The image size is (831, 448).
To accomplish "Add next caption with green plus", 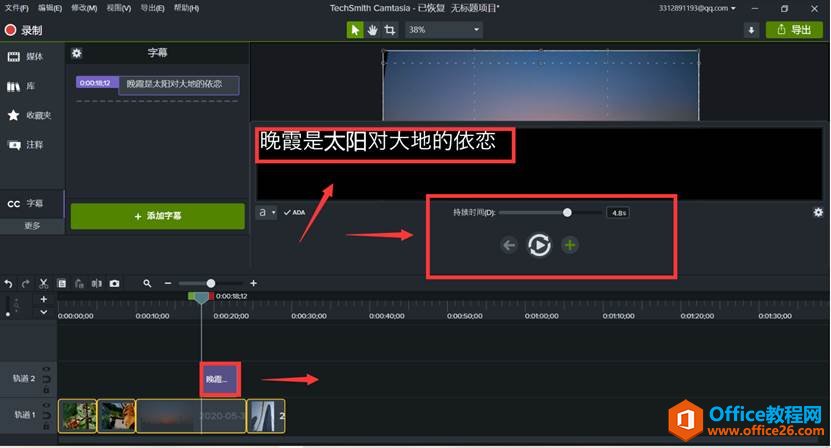I will [x=570, y=245].
